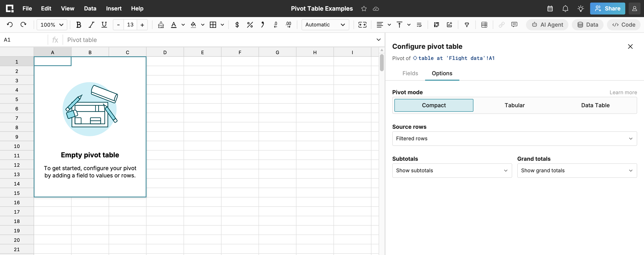The image size is (644, 255).
Task: Open the Edit menu
Action: pos(46,9)
